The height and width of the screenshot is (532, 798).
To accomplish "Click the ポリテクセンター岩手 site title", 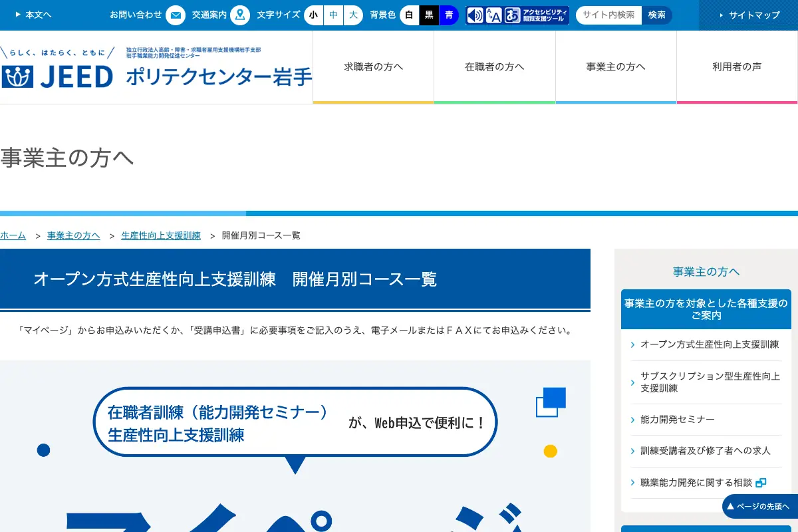I will pos(219,77).
